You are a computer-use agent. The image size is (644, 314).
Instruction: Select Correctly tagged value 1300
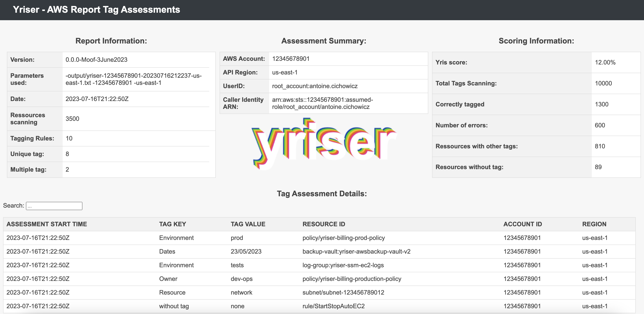coord(602,104)
